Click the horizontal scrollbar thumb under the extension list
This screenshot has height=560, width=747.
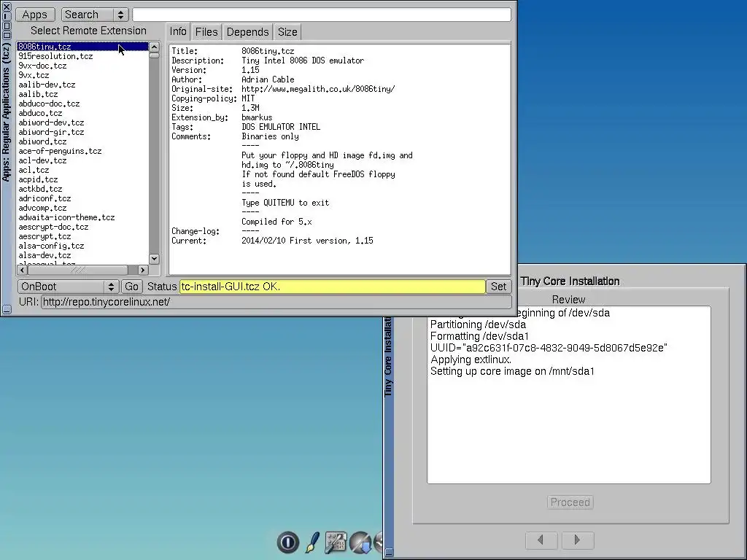[77, 270]
